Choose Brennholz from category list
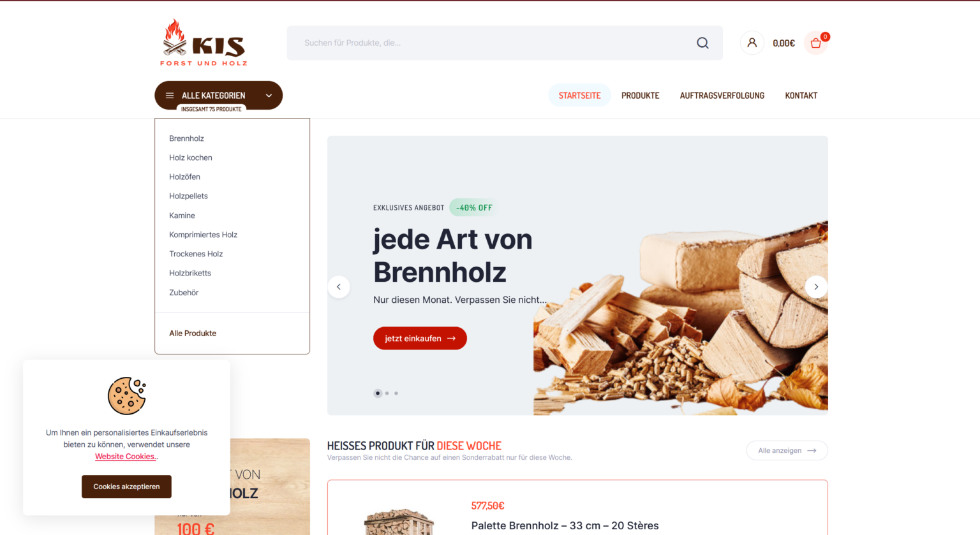This screenshot has width=980, height=535. (x=187, y=138)
